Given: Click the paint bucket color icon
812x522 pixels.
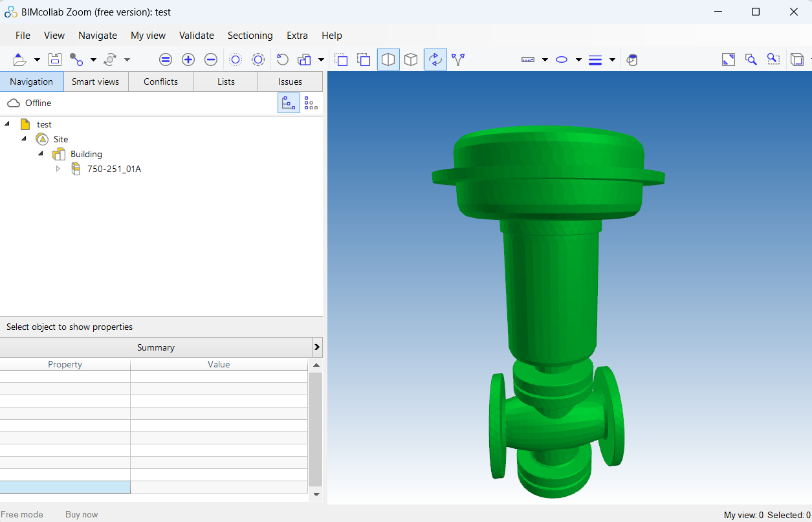Looking at the screenshot, I should pos(632,60).
